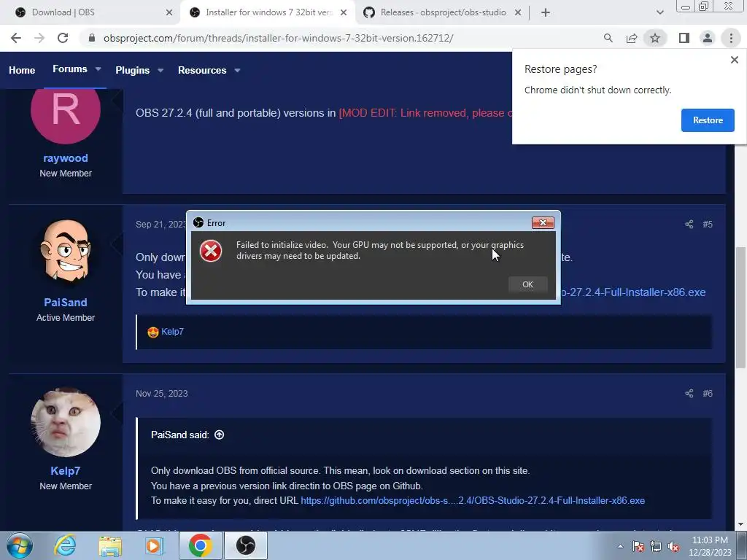Open the Chrome three-dot menu
Image resolution: width=747 pixels, height=560 pixels.
point(731,38)
